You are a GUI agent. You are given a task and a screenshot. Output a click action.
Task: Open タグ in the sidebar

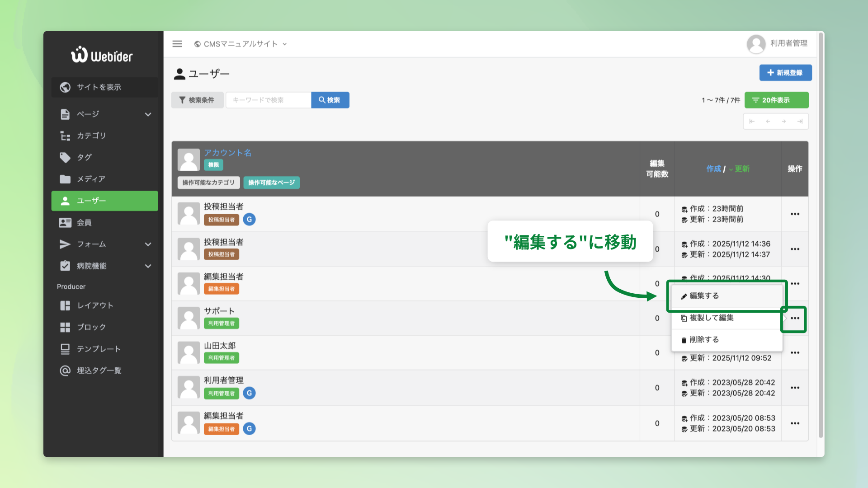pos(105,157)
